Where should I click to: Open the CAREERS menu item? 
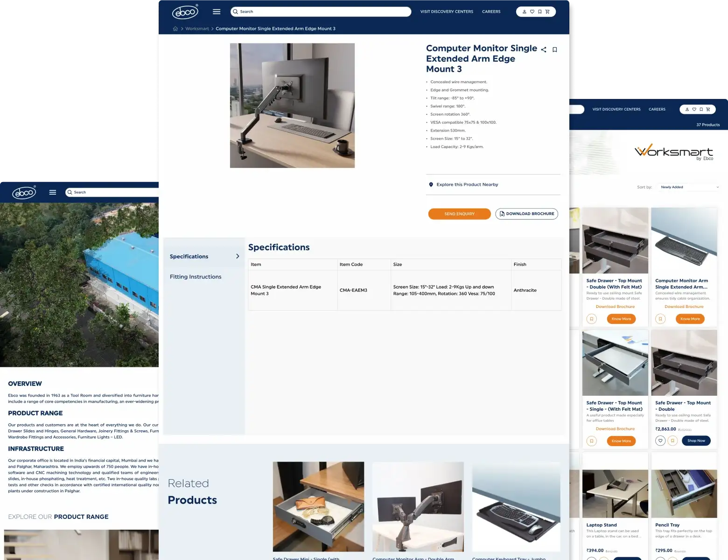491,11
